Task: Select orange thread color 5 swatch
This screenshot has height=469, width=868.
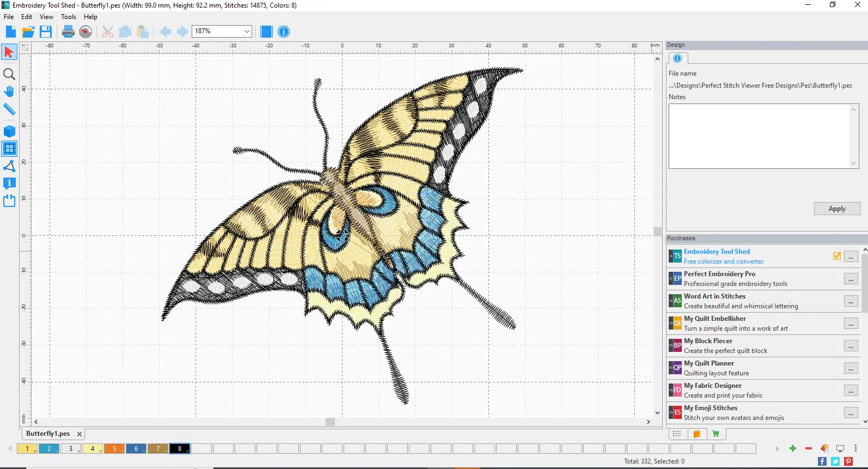Action: click(114, 449)
